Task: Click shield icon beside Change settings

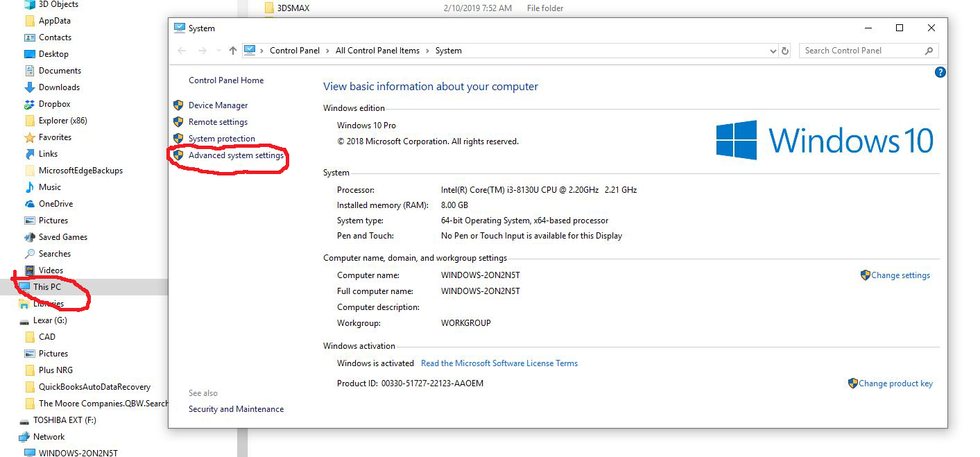Action: coord(865,275)
